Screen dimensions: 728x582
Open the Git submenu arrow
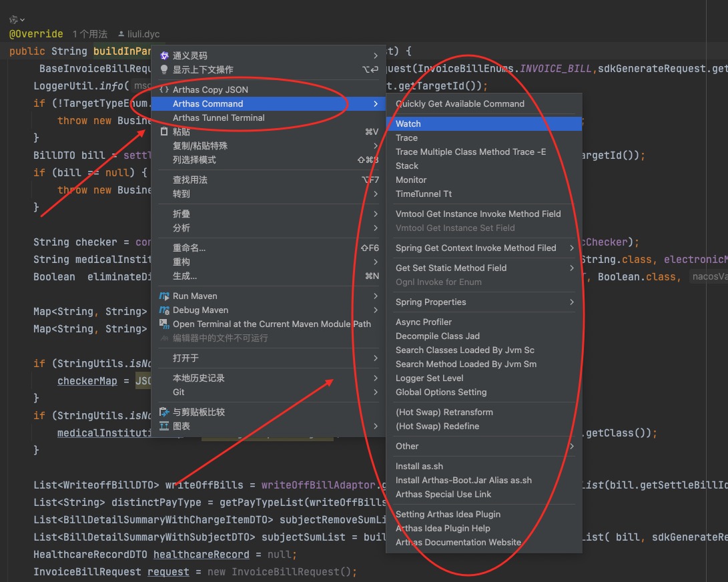(x=376, y=392)
